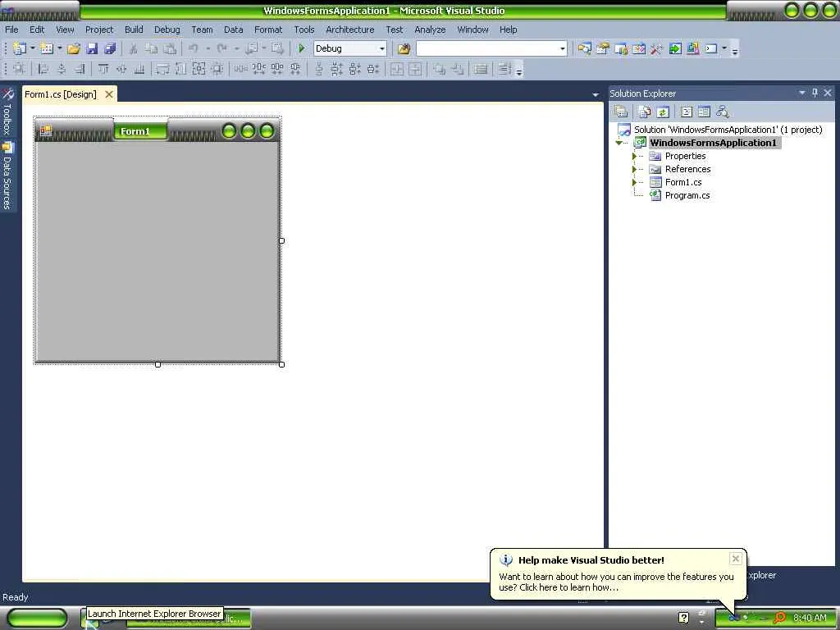Open the Toolbox side tab
This screenshot has width=840, height=630.
7,112
